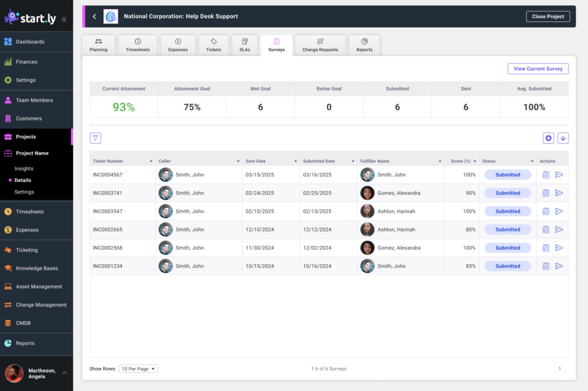
Task: Click the View Current Survey button
Action: tap(538, 69)
